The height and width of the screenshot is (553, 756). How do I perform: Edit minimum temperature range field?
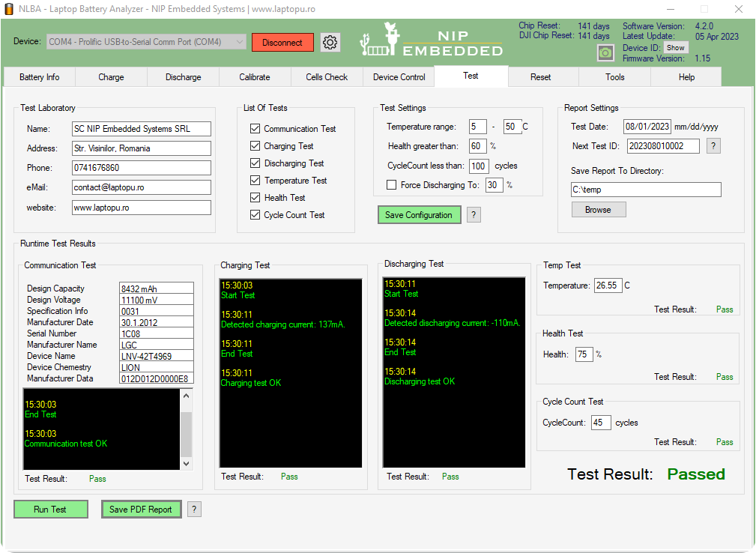coord(478,127)
